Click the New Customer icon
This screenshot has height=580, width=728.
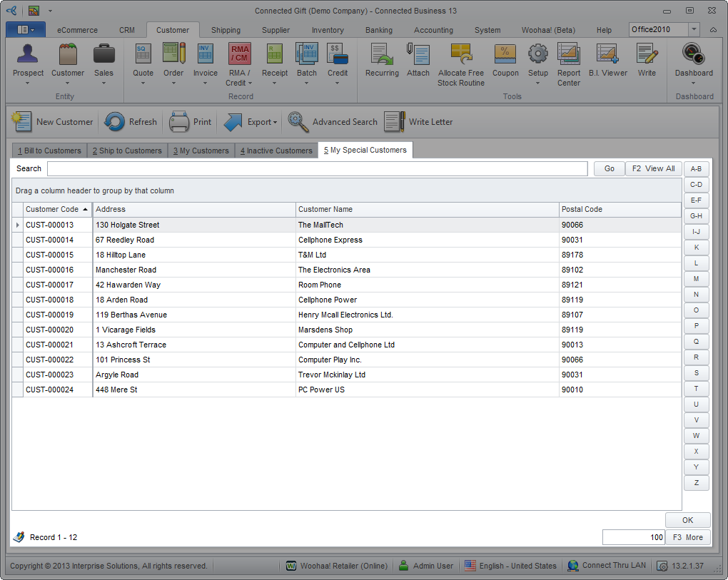[x=22, y=122]
